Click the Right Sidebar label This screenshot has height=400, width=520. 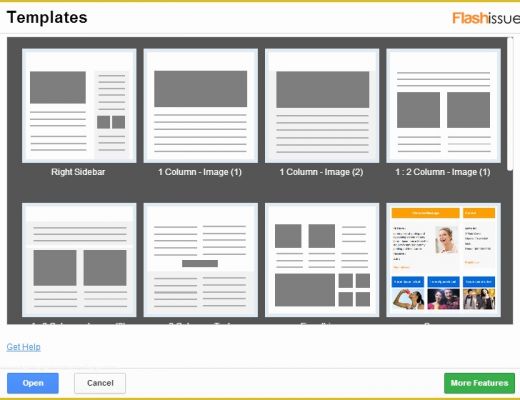(78, 172)
